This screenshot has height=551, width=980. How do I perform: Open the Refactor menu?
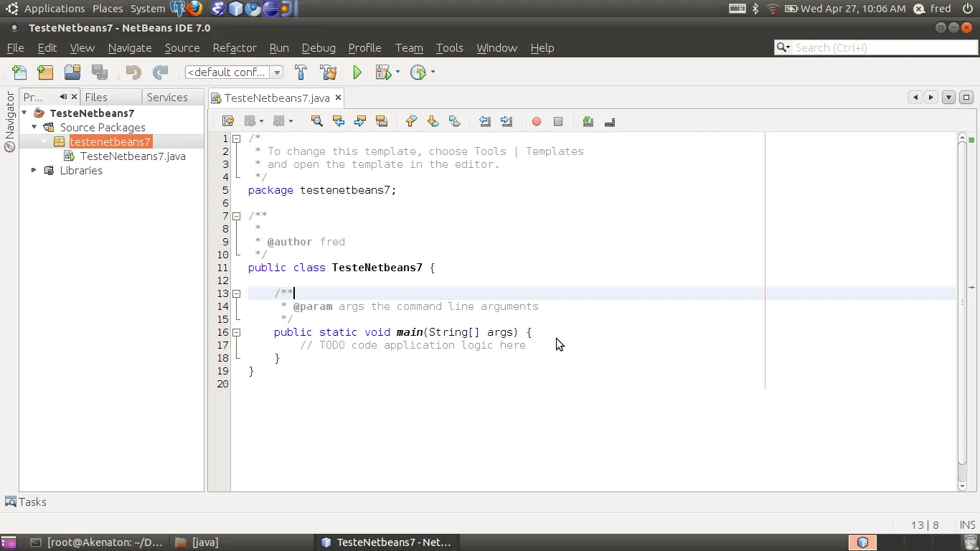[234, 48]
